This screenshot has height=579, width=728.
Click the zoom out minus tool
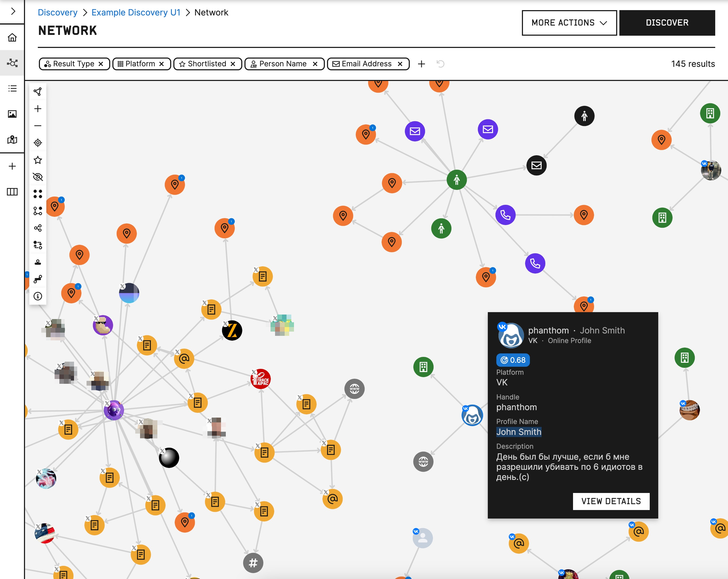(38, 126)
